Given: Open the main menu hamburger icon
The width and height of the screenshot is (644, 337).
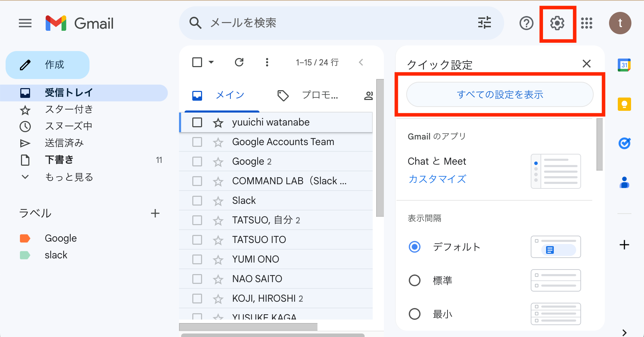Looking at the screenshot, I should (25, 23).
